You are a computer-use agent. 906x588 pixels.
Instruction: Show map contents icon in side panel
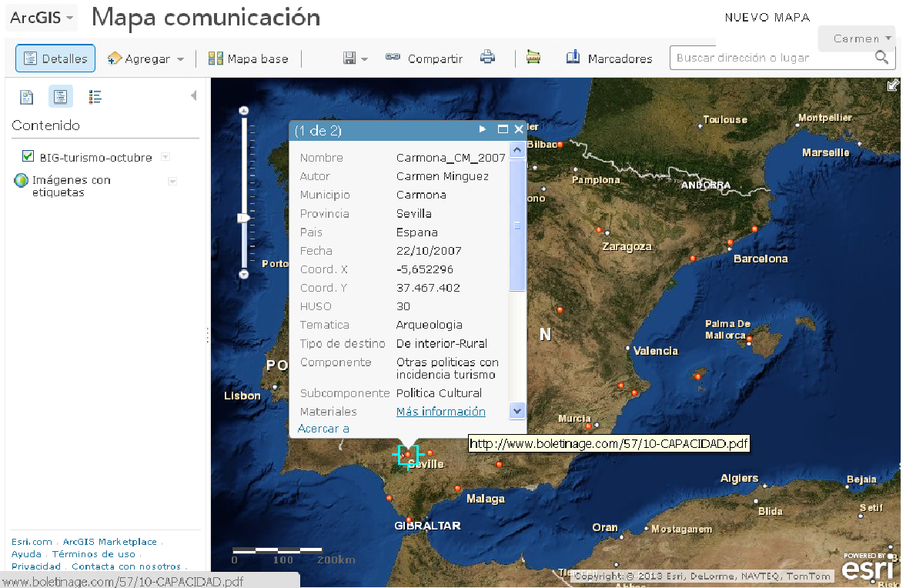coord(60,96)
